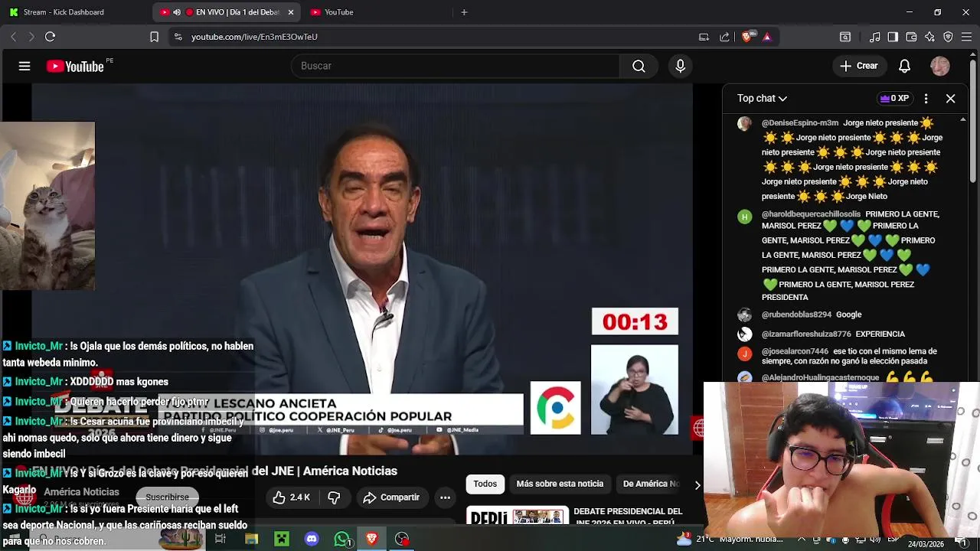Open site settings icon beside the URL
This screenshot has height=551, width=980.
tap(178, 37)
